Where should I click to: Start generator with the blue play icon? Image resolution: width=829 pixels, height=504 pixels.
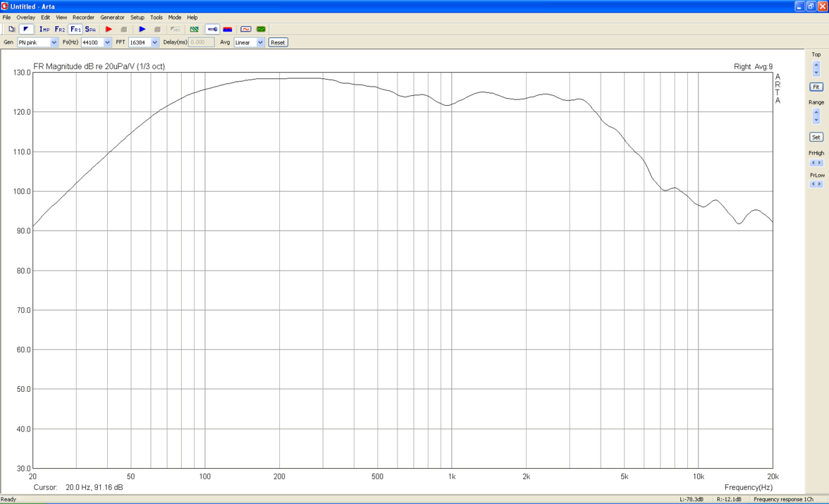click(142, 29)
